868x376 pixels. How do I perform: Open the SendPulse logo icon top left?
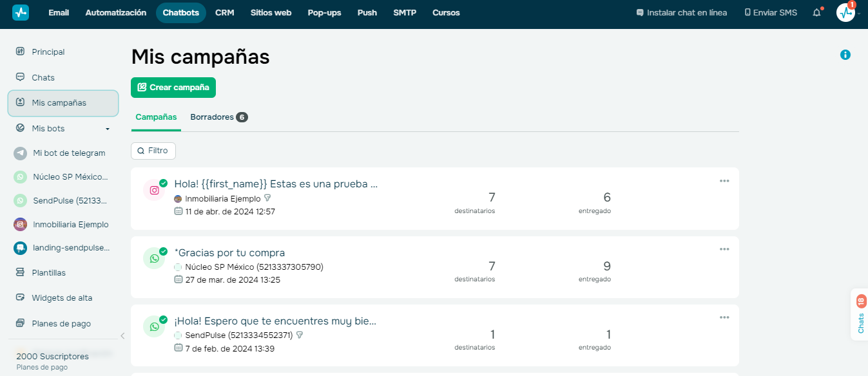pos(19,12)
